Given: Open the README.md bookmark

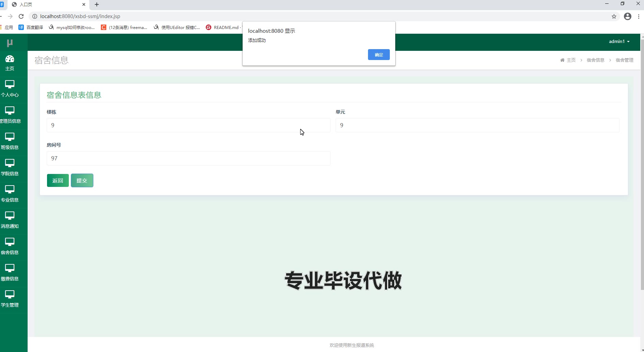Looking at the screenshot, I should tap(223, 27).
